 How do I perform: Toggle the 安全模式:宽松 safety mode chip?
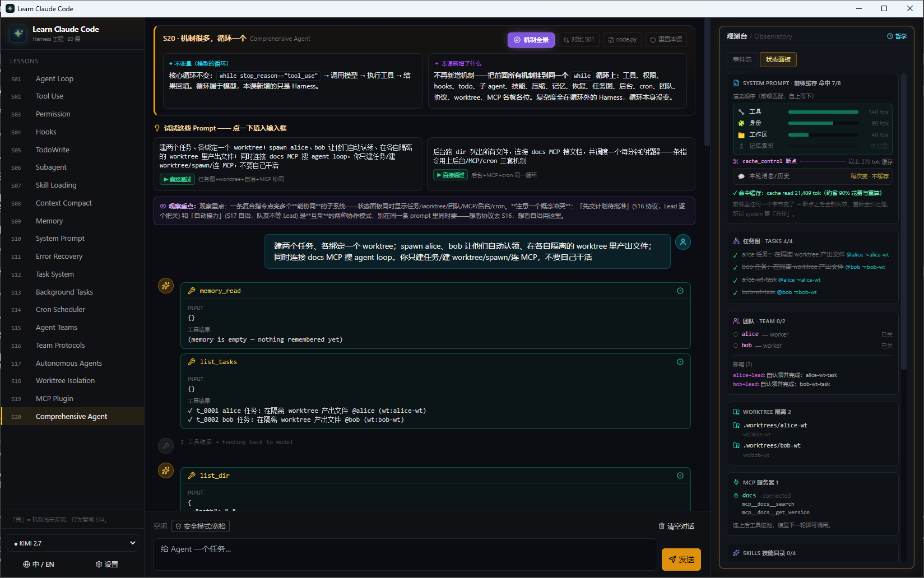(x=201, y=526)
